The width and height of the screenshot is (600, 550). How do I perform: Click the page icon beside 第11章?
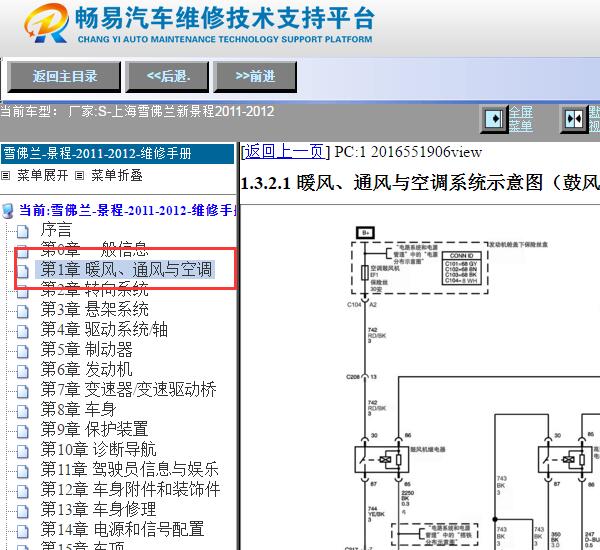(23, 471)
